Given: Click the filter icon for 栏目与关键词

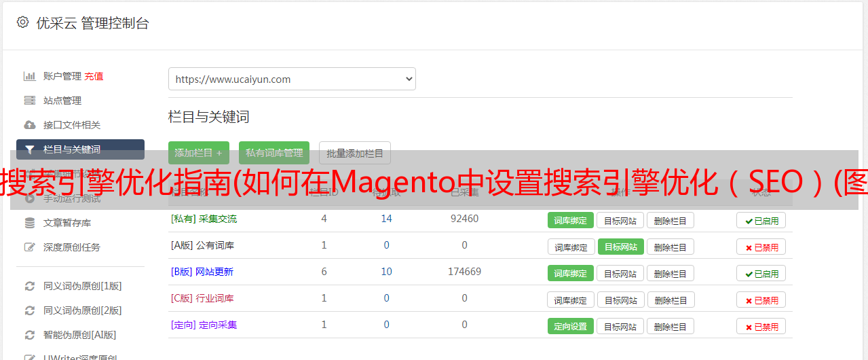Looking at the screenshot, I should (x=30, y=149).
